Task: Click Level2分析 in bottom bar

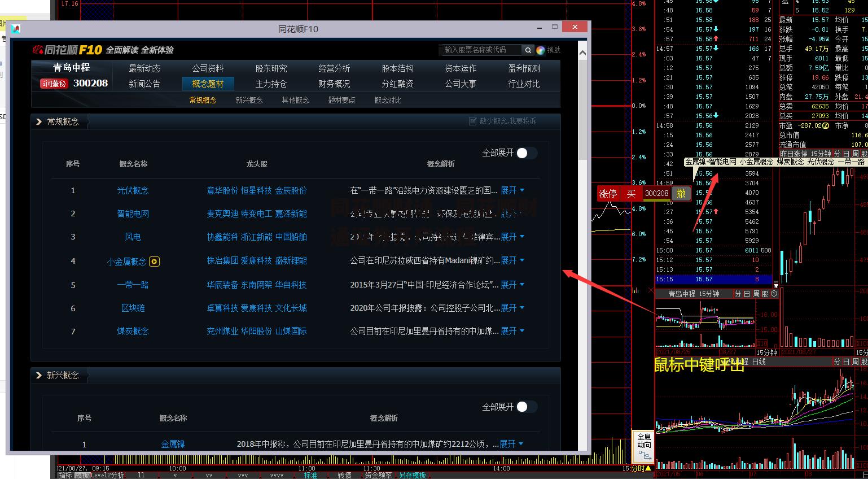Action: [x=107, y=475]
